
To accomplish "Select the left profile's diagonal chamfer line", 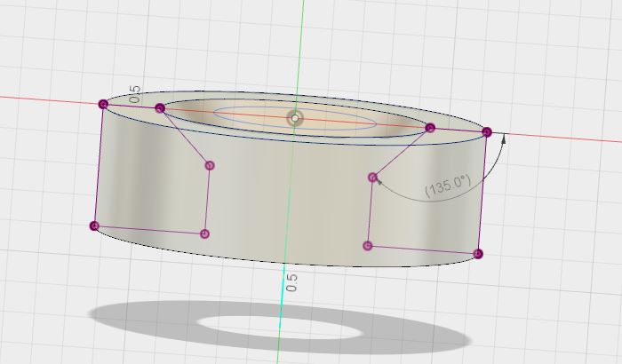I will [x=185, y=137].
